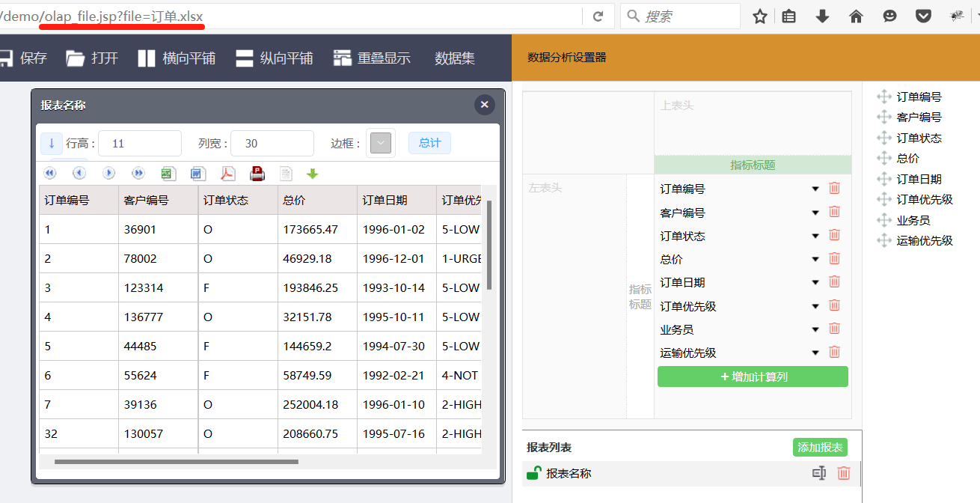Viewport: 980px width, 503px height.
Task: Select 横向平铺 in the top toolbar
Action: click(x=177, y=58)
